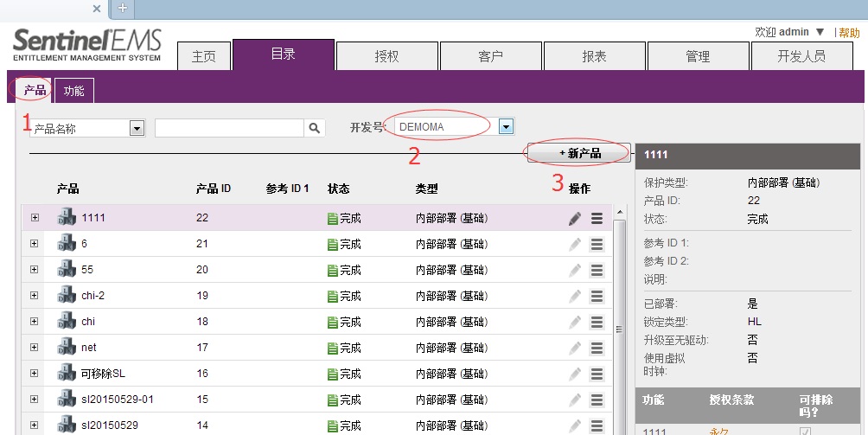Open the 功能 sub-tab
Viewport: 868px width, 435px height.
click(74, 91)
